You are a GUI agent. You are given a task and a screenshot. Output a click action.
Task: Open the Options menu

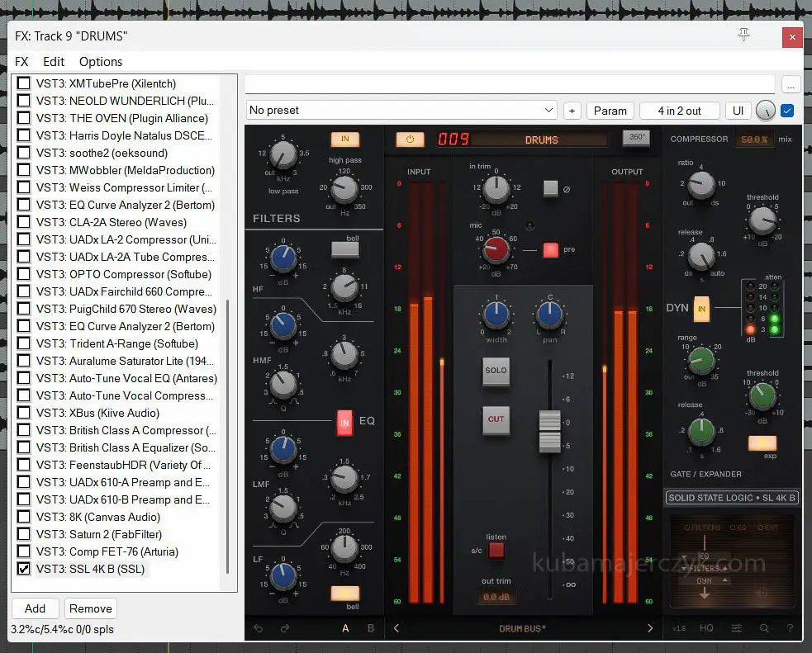[101, 62]
